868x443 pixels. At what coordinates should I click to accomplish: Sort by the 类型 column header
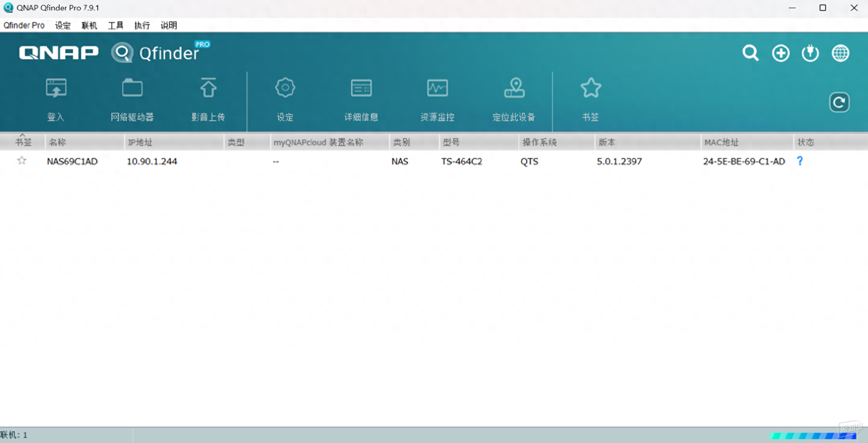247,142
